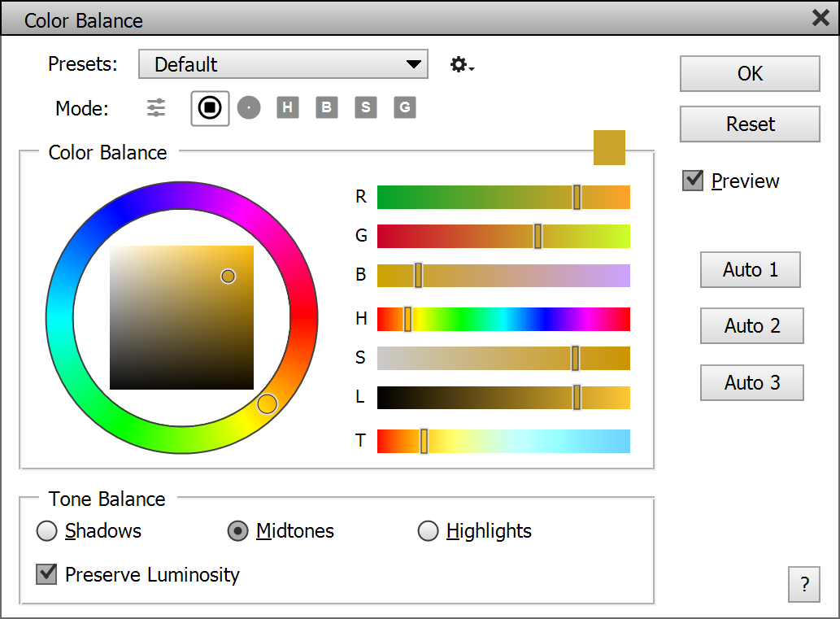The width and height of the screenshot is (840, 619).
Task: Toggle the Preview checkbox
Action: tap(693, 181)
